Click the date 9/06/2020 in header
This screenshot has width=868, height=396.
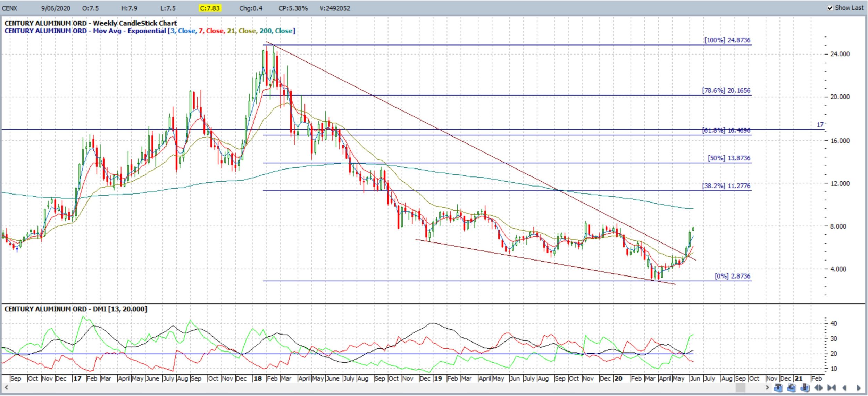click(x=56, y=8)
